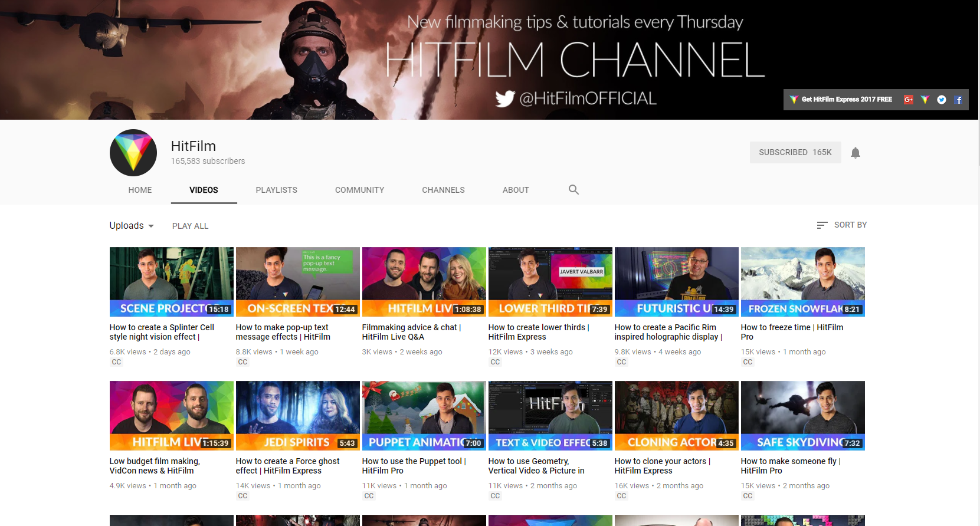The image size is (980, 526).
Task: Click the notification bell icon
Action: (x=856, y=153)
